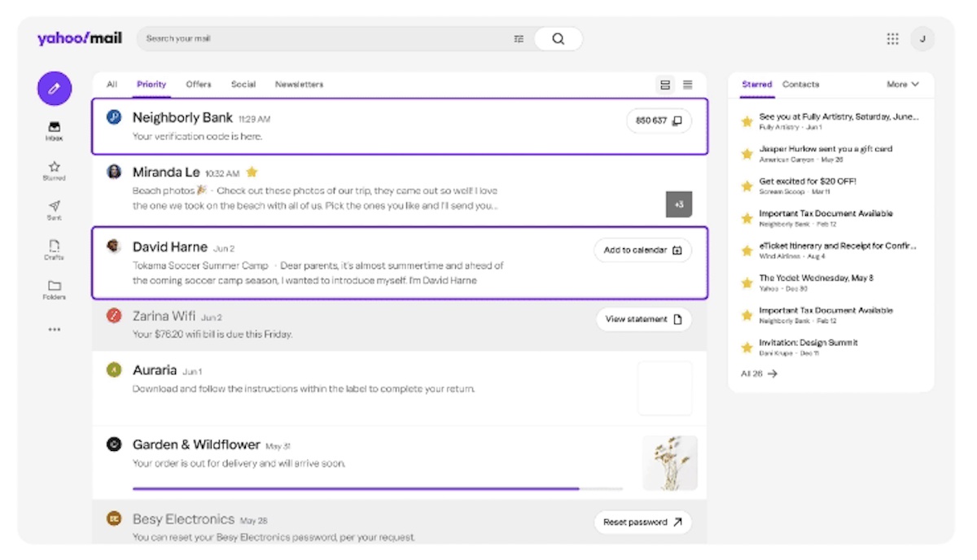Image resolution: width=977 pixels, height=560 pixels.
Task: Switch to the Offers tab
Action: point(198,85)
